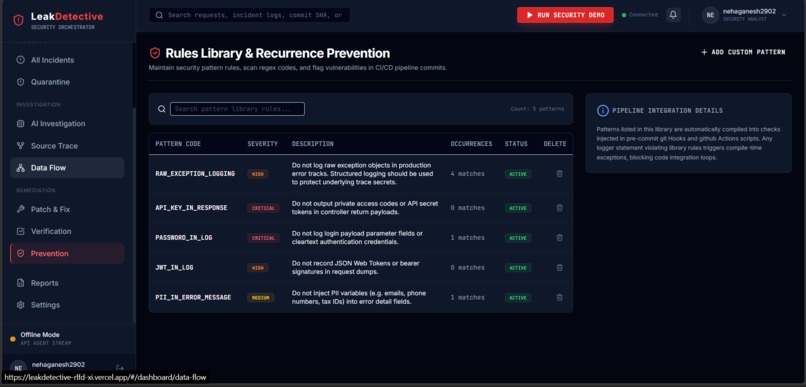
Task: Open Patch & Fix page
Action: pos(67,209)
